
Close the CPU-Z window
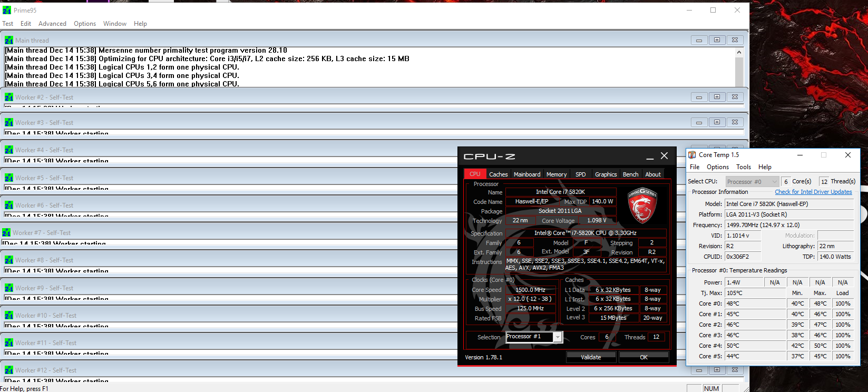pos(664,155)
